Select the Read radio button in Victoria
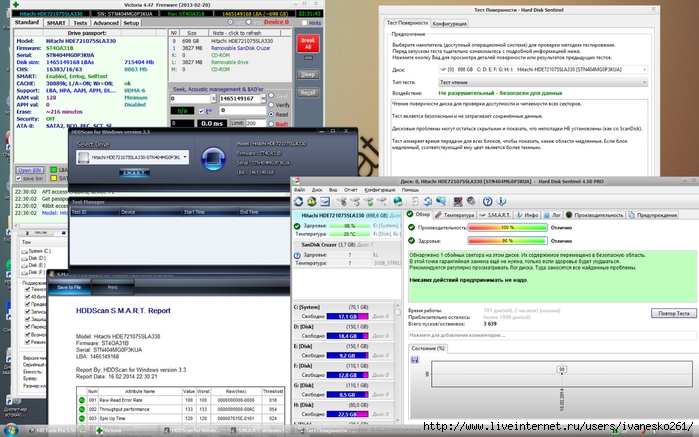Image resolution: width=699 pixels, height=437 pixels. coord(271,114)
